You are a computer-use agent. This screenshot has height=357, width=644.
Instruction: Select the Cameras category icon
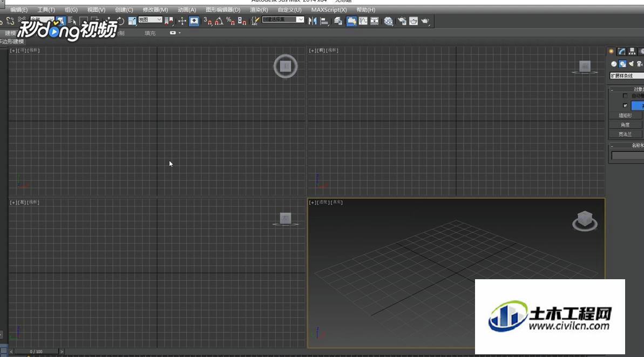pyautogui.click(x=640, y=64)
